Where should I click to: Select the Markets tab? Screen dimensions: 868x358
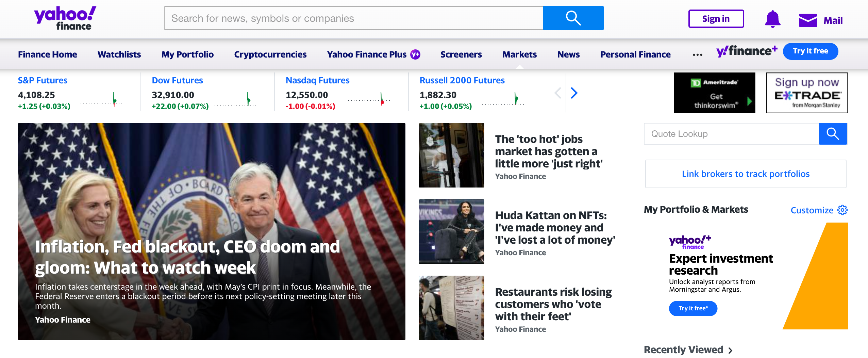click(x=519, y=54)
